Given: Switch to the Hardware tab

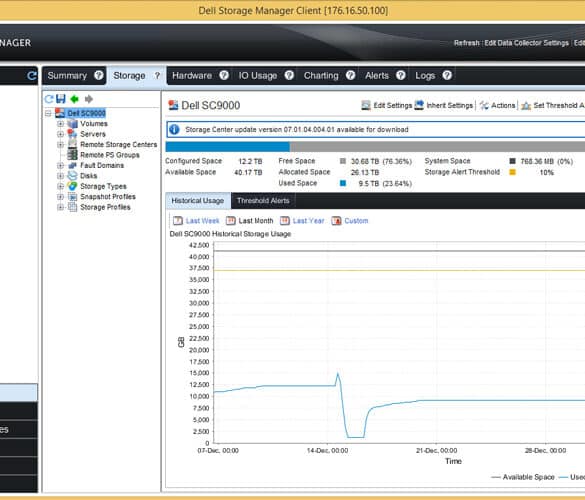Looking at the screenshot, I should [x=192, y=76].
